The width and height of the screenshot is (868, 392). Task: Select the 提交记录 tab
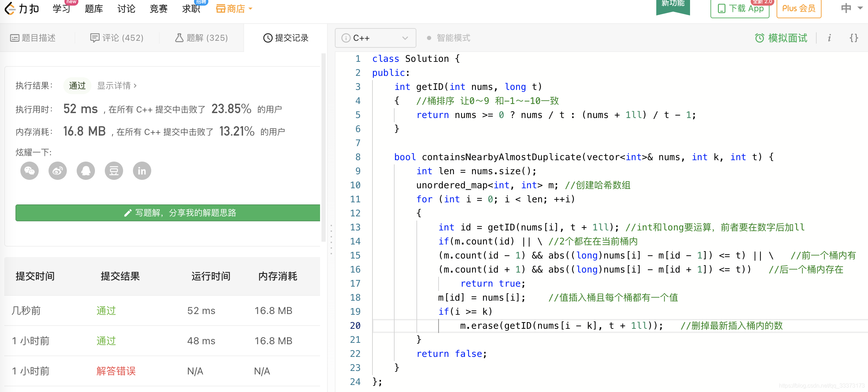pos(286,38)
